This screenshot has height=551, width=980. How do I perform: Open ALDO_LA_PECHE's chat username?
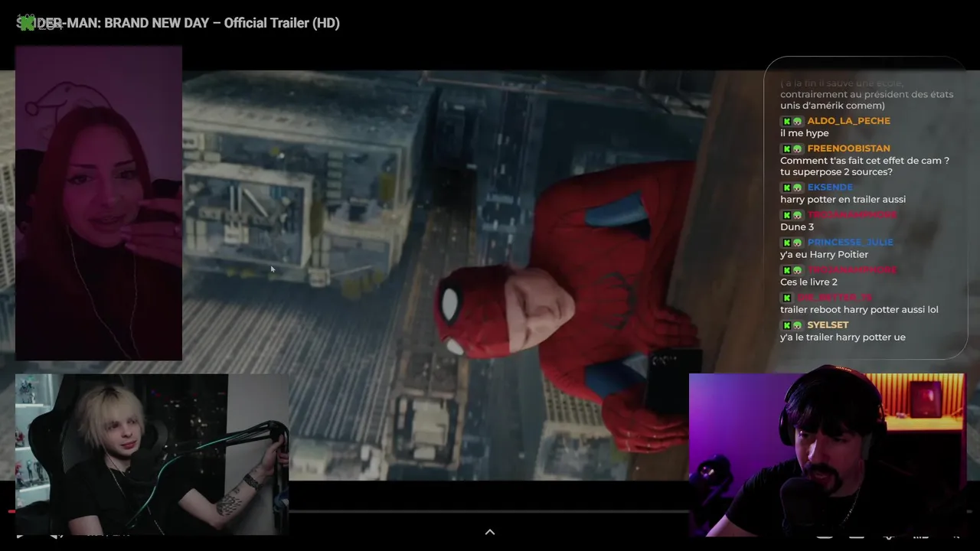(x=848, y=121)
